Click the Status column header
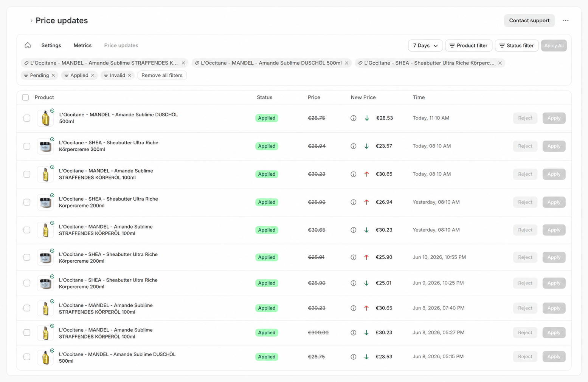Viewport: 588px width, 382px height. click(x=264, y=97)
